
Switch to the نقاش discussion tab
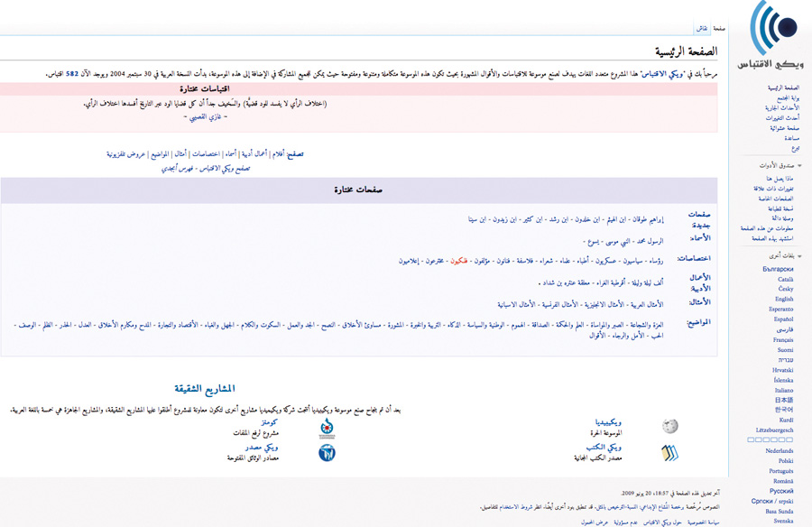pos(701,29)
